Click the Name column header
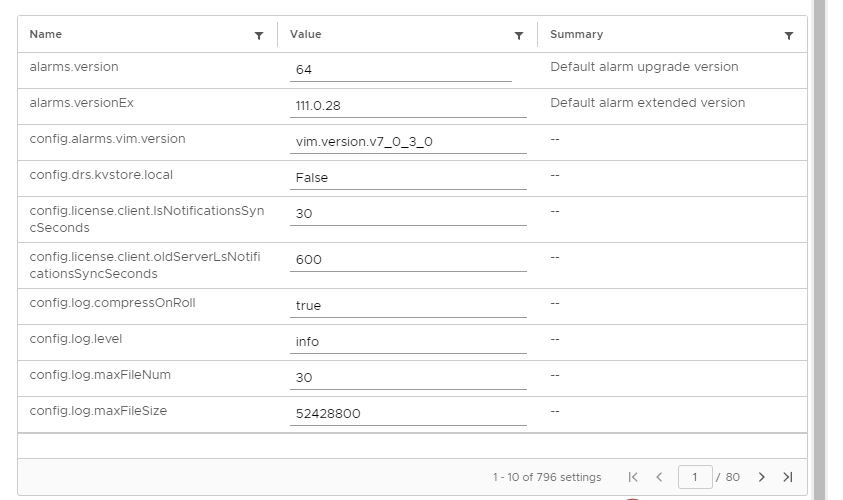The height and width of the screenshot is (500, 843). coord(46,34)
